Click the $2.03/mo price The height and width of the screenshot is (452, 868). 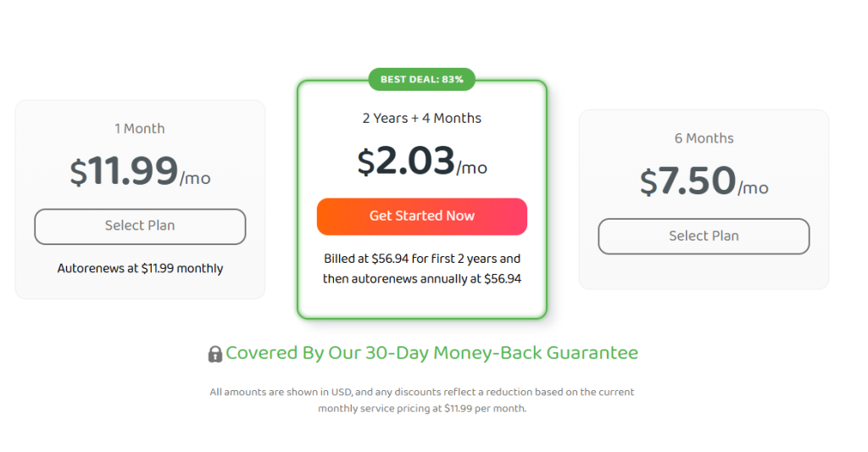coord(421,162)
